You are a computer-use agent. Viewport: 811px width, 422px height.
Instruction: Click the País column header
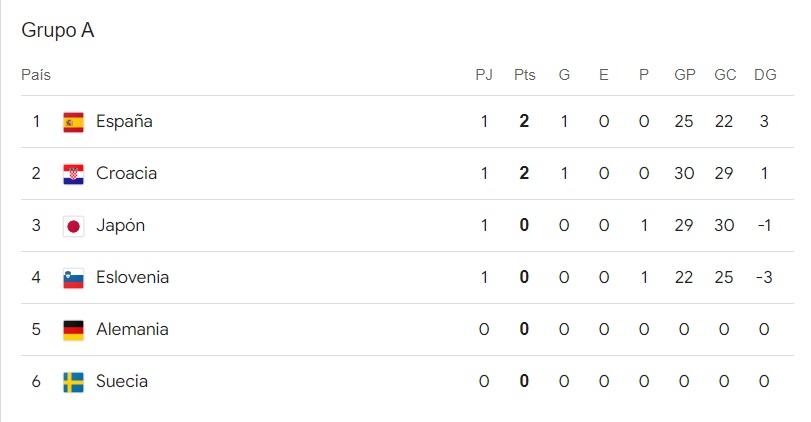point(36,75)
